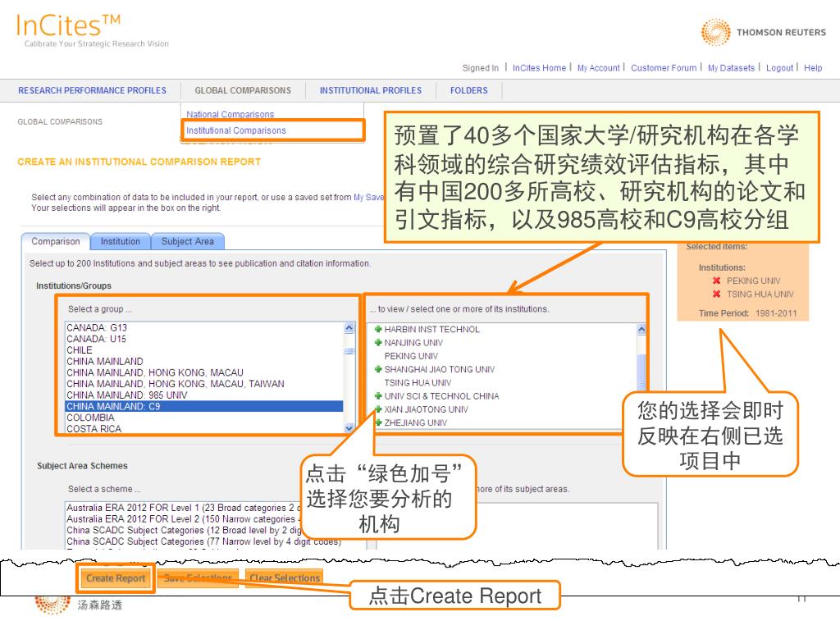This screenshot has height=630, width=840.
Task: Click the Save Selections button
Action: point(198,578)
